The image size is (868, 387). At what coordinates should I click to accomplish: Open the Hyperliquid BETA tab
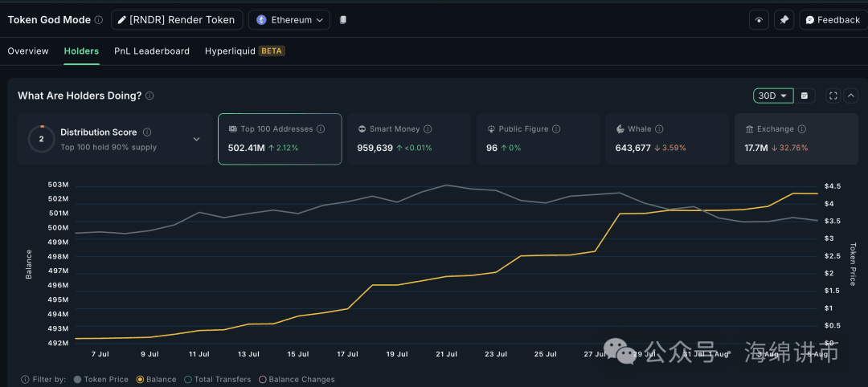pyautogui.click(x=244, y=51)
